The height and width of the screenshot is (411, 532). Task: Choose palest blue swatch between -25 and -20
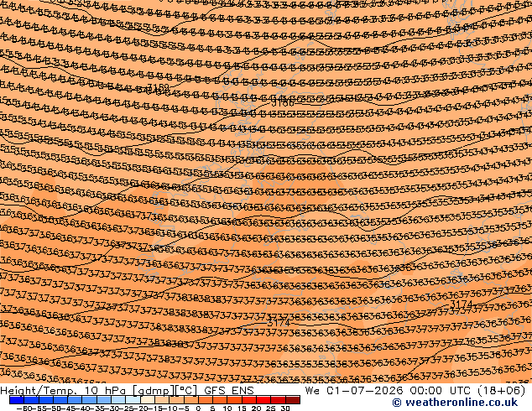tap(133, 400)
